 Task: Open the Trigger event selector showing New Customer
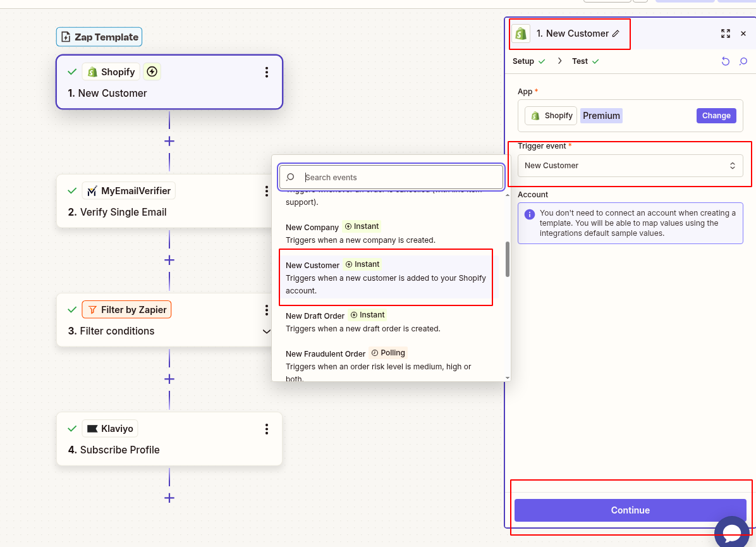coord(630,165)
